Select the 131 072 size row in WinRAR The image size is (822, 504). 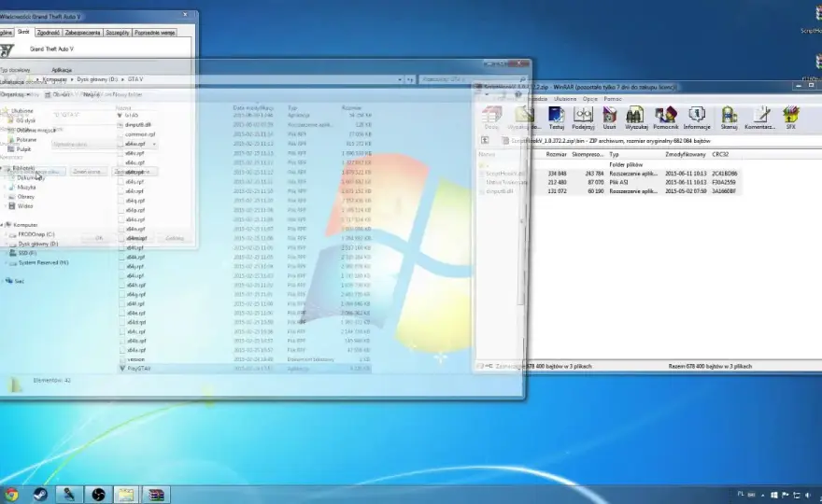point(608,191)
